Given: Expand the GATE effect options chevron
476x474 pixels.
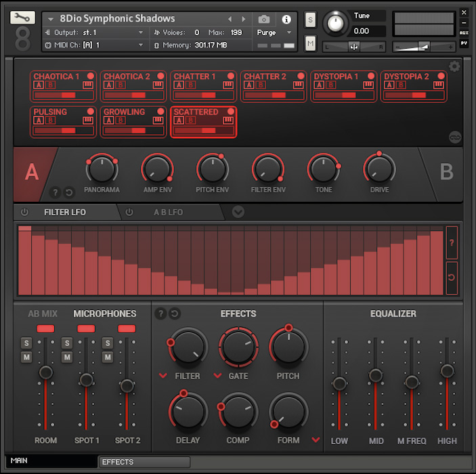Looking at the screenshot, I should click(217, 376).
